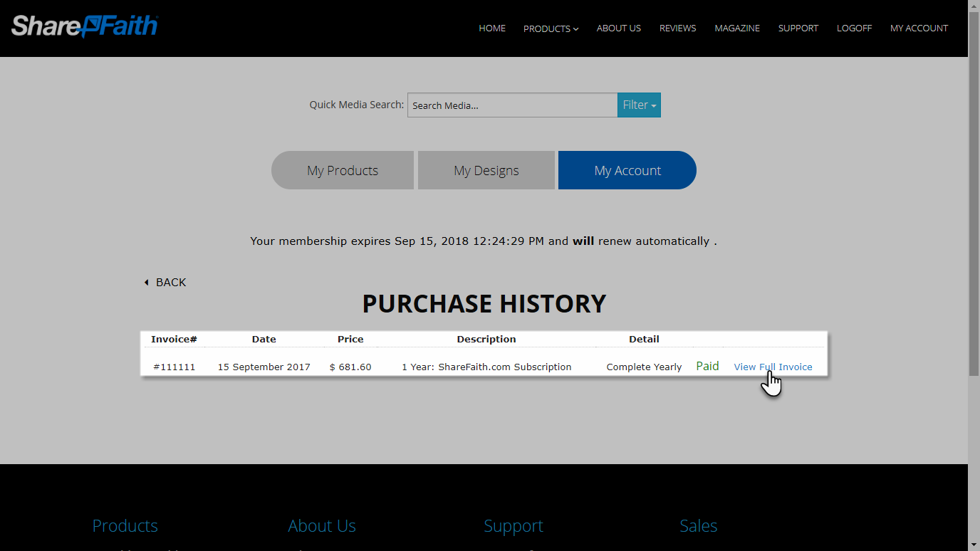Image resolution: width=980 pixels, height=551 pixels.
Task: Click the scrollbar down arrow
Action: point(974,545)
